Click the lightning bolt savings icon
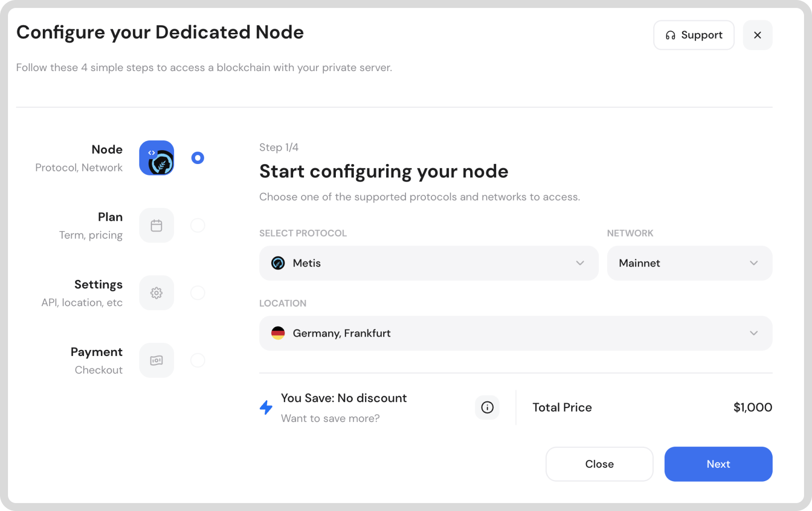Screen dimensions: 812x511 [266, 407]
